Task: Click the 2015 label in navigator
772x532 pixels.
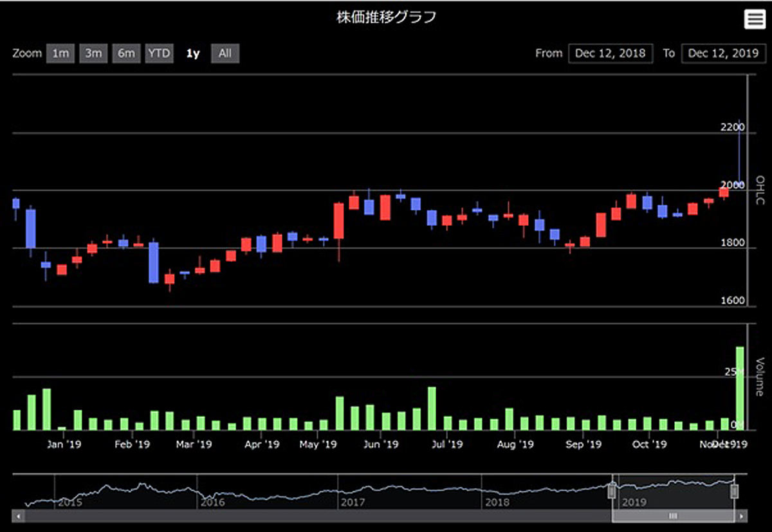Action: [x=70, y=502]
